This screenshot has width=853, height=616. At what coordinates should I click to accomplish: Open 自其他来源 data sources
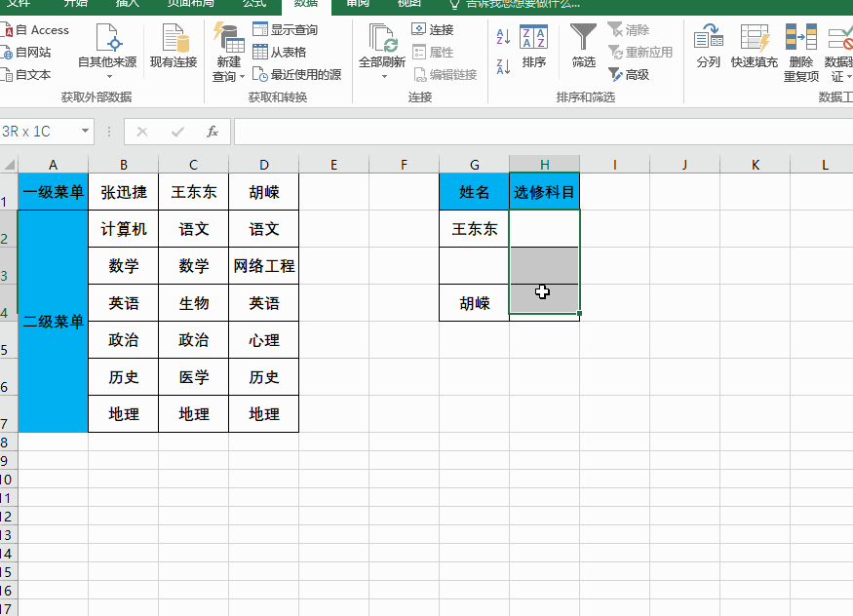point(107,53)
